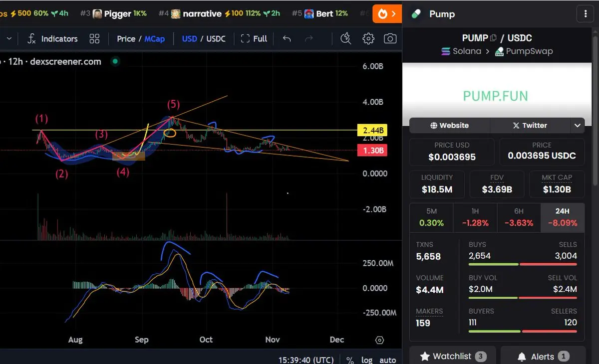599x364 pixels.
Task: Select the 24H timeframe stats tab
Action: (x=563, y=217)
